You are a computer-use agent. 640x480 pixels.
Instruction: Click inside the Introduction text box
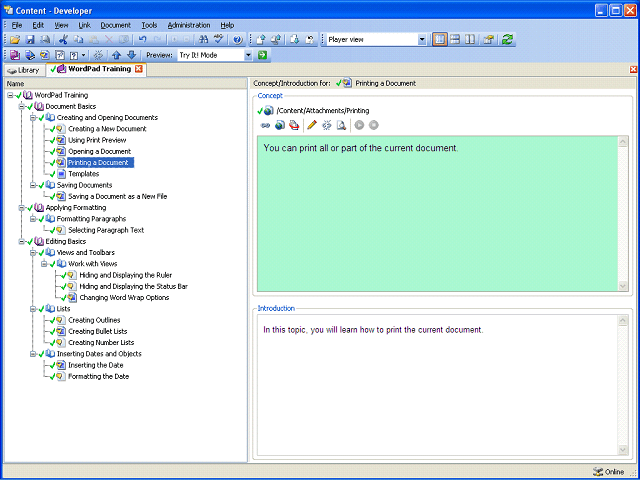[438, 385]
